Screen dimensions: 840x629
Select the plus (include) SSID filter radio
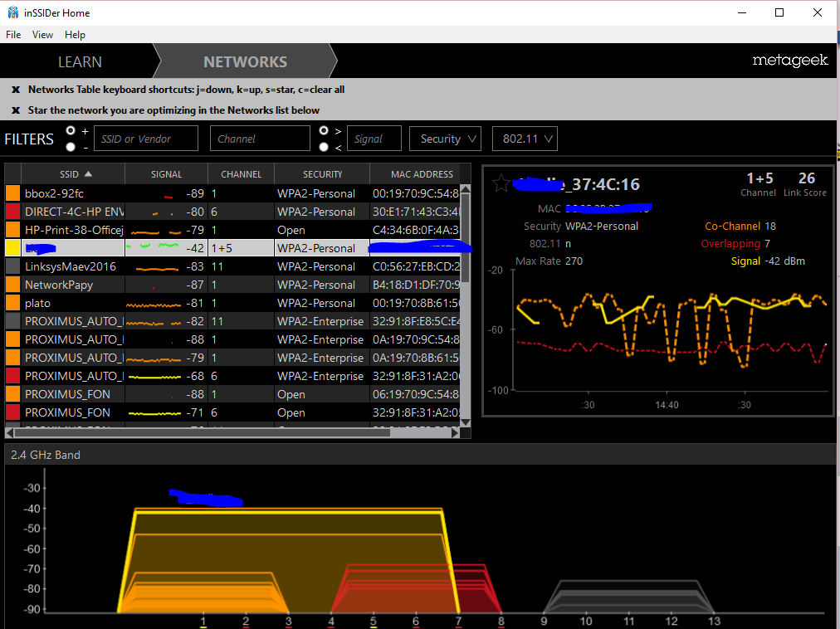[x=71, y=131]
